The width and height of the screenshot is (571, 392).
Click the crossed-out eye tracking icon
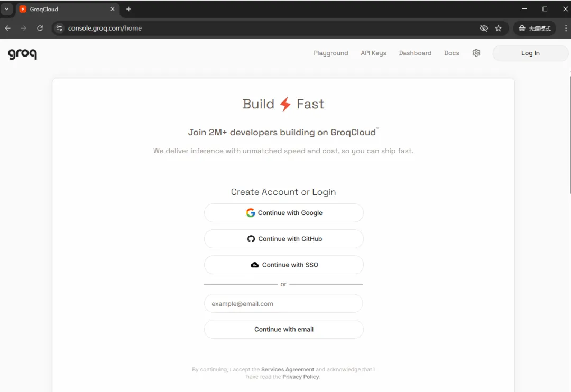pos(484,29)
